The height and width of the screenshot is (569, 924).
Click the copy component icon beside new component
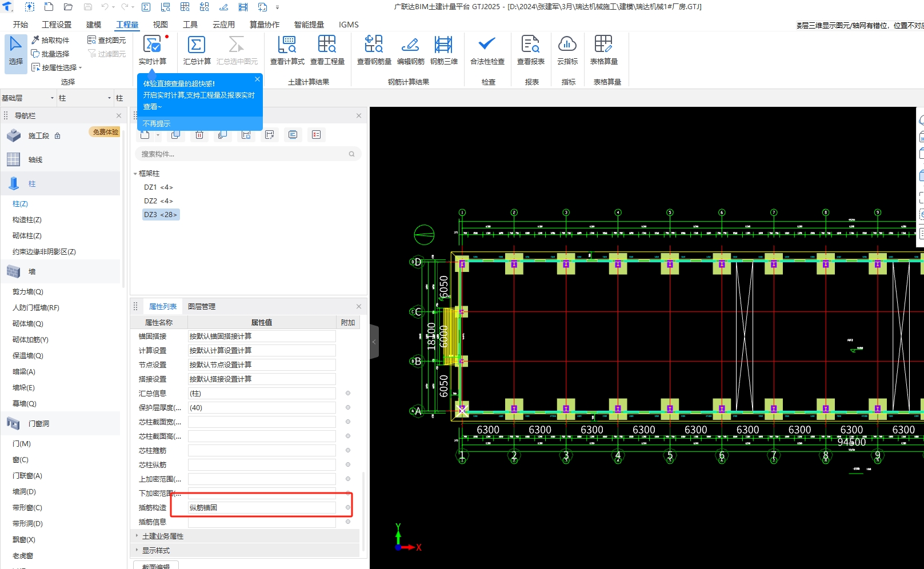[x=176, y=135]
